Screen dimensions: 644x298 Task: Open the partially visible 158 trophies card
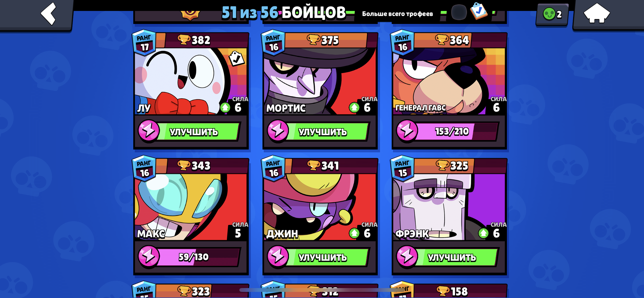(449, 290)
